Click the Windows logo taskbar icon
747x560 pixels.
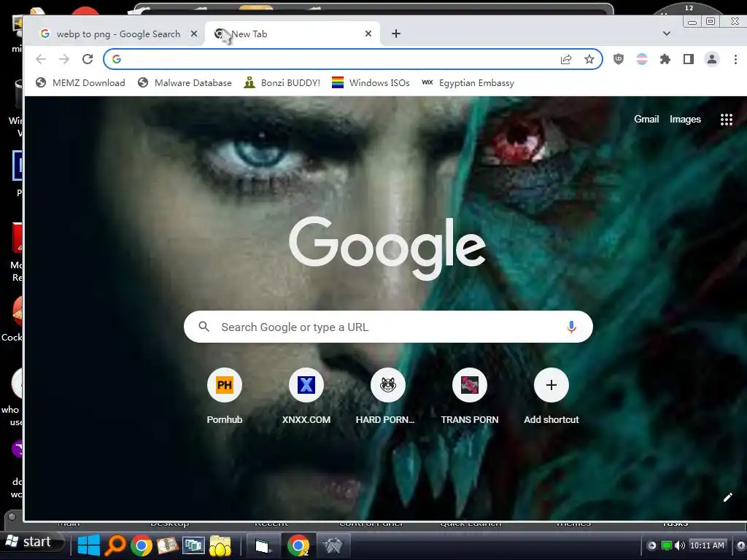(x=88, y=545)
